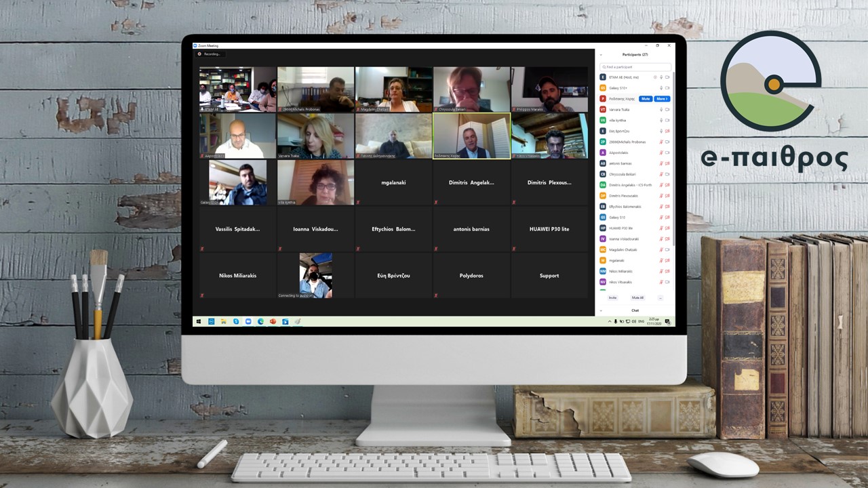868x488 pixels.
Task: Select the mgalanaki name tile
Action: point(393,182)
